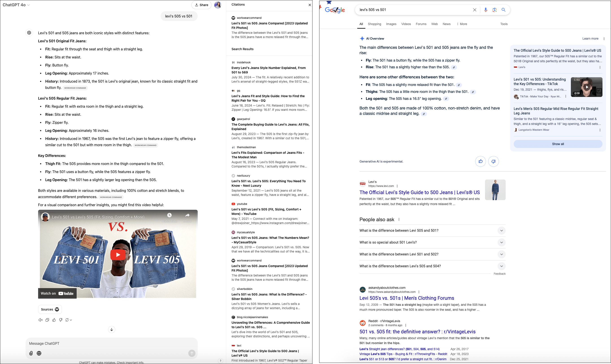
Task: Click Learn more in AI Overview
Action: 590,39
